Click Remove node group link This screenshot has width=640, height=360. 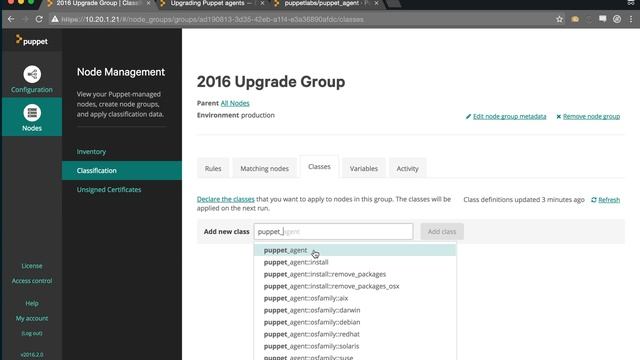point(591,117)
